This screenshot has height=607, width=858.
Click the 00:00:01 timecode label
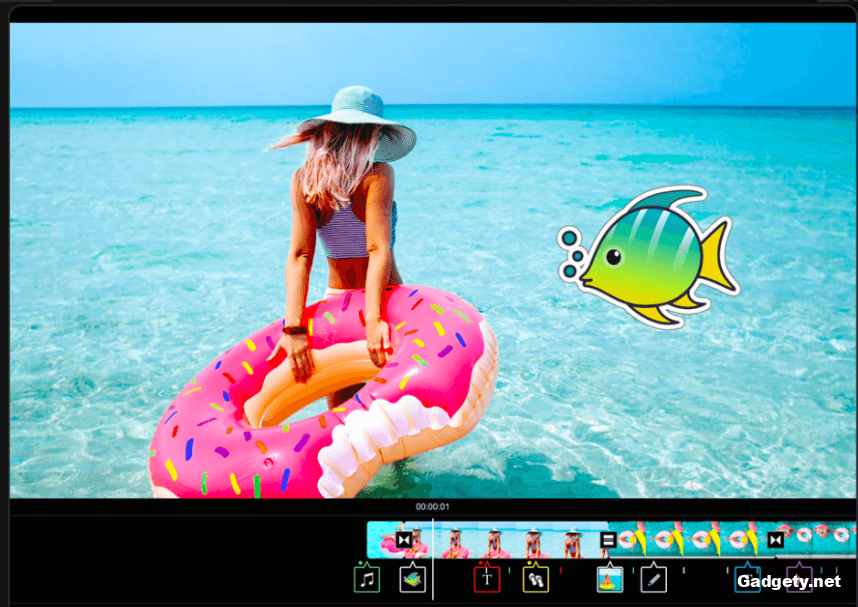click(433, 507)
